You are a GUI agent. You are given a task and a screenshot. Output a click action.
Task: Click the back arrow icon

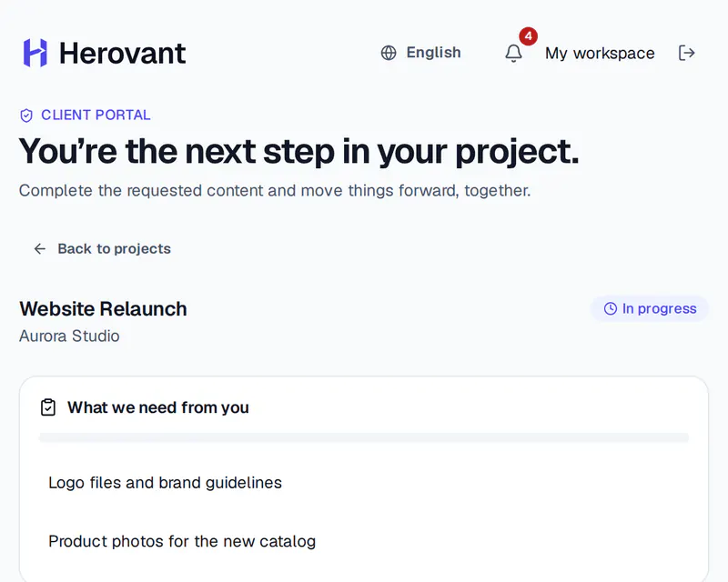40,249
